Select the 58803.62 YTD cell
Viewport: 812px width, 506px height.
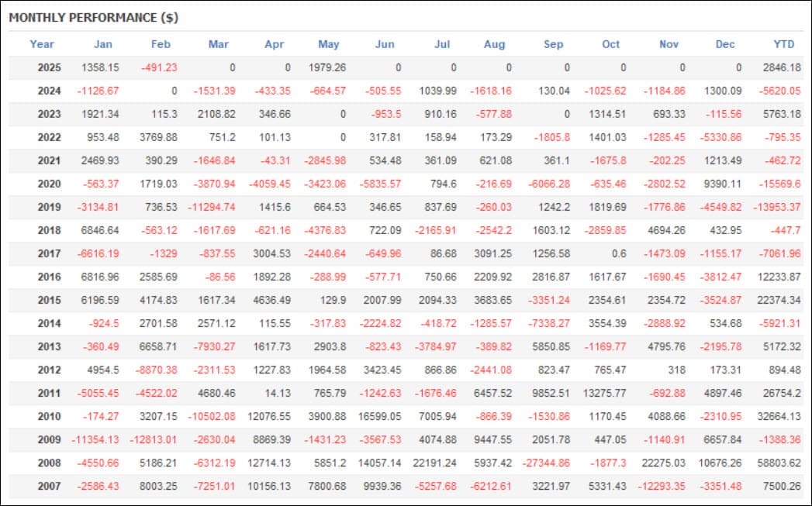(779, 463)
